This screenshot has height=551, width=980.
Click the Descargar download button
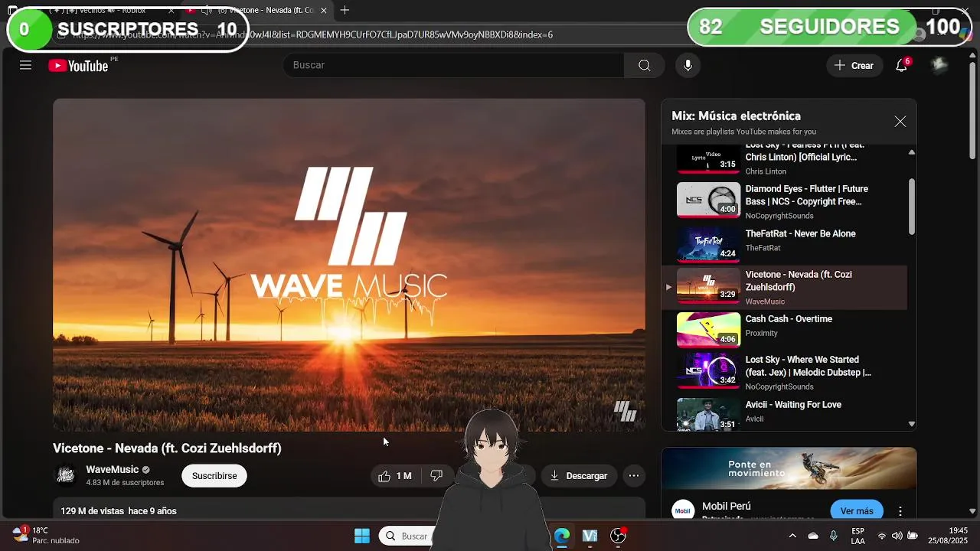(579, 475)
